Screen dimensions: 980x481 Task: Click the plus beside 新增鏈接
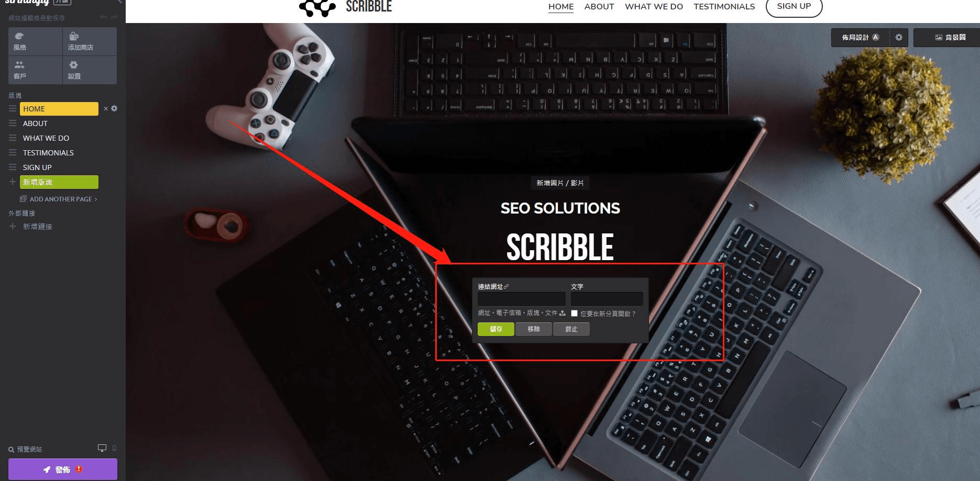click(13, 226)
